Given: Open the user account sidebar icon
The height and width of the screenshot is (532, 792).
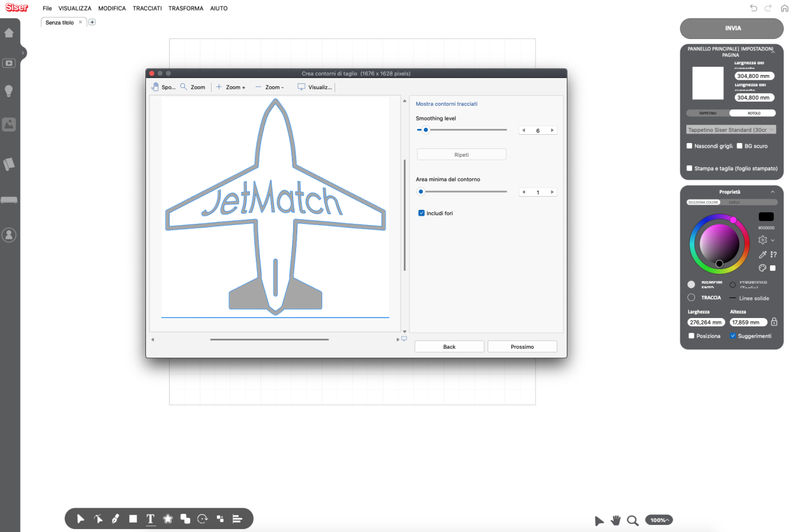Looking at the screenshot, I should (9, 235).
